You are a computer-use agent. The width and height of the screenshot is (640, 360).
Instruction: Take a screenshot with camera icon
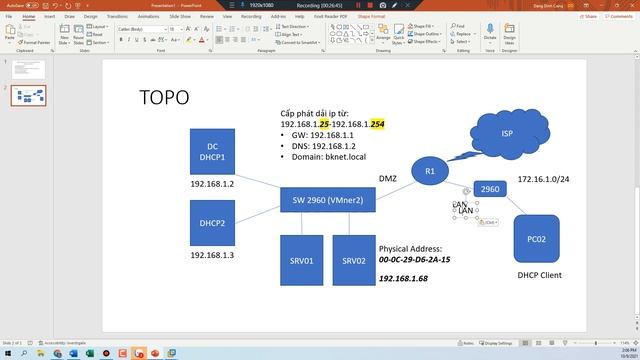pyautogui.click(x=383, y=5)
